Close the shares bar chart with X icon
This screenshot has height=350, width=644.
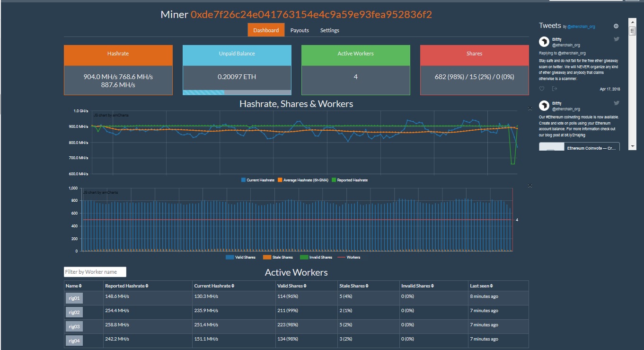(x=530, y=186)
